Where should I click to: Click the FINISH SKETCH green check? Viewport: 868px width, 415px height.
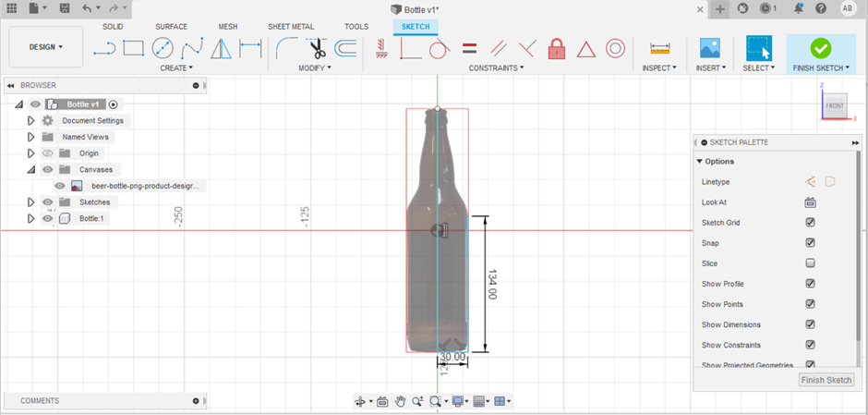(820, 49)
